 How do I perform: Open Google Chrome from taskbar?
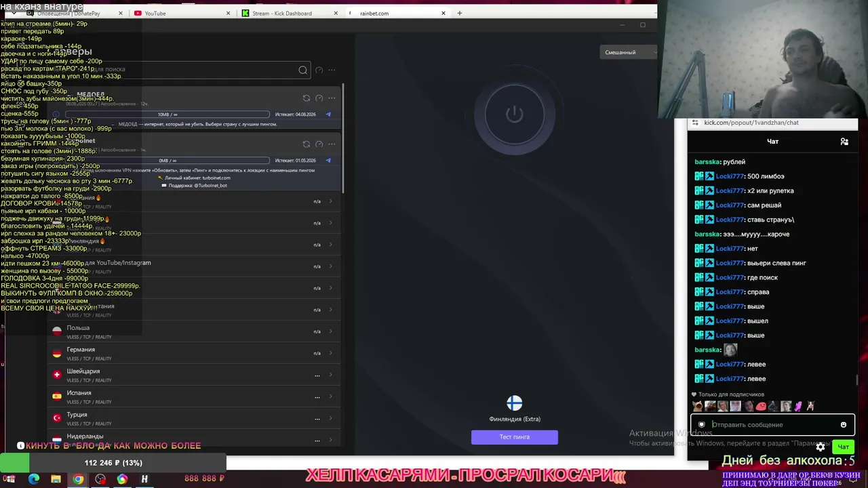click(78, 479)
